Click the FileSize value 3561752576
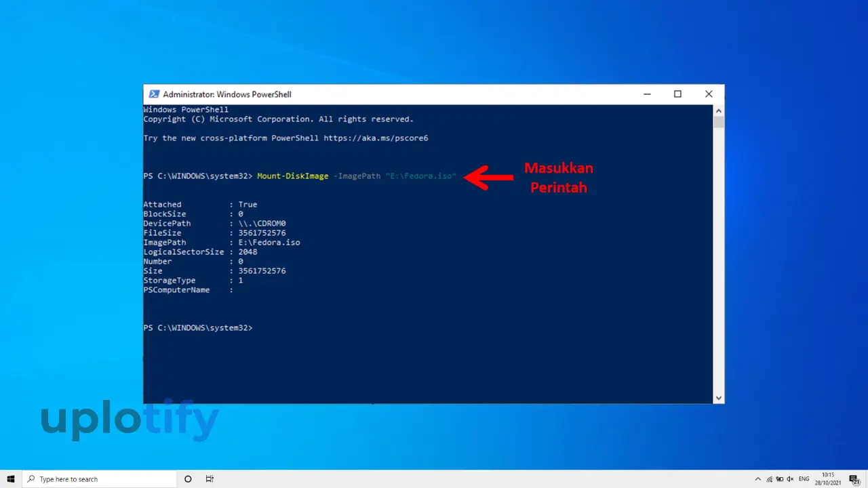Viewport: 868px width, 488px height. pos(262,233)
